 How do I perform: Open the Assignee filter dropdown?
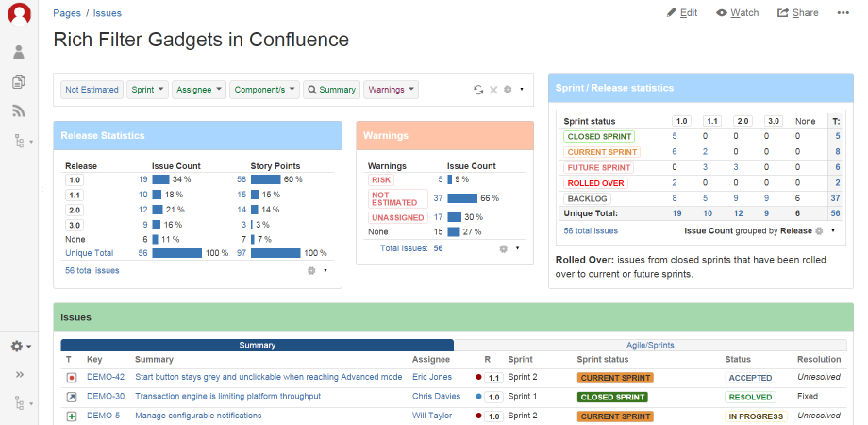tap(200, 90)
